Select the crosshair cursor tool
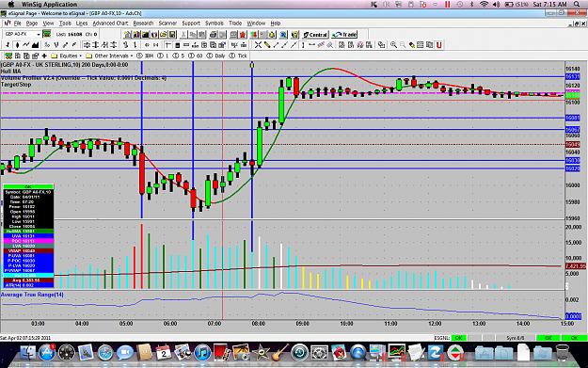 [258, 45]
